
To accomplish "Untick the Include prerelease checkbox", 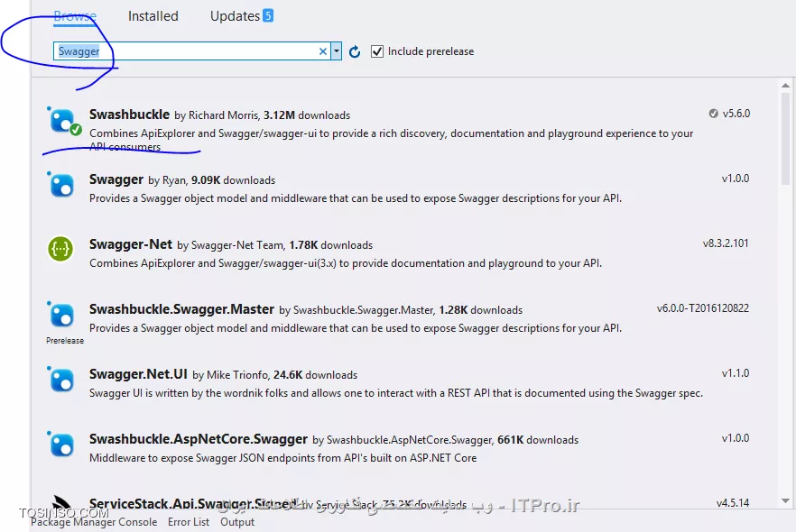I will [377, 51].
